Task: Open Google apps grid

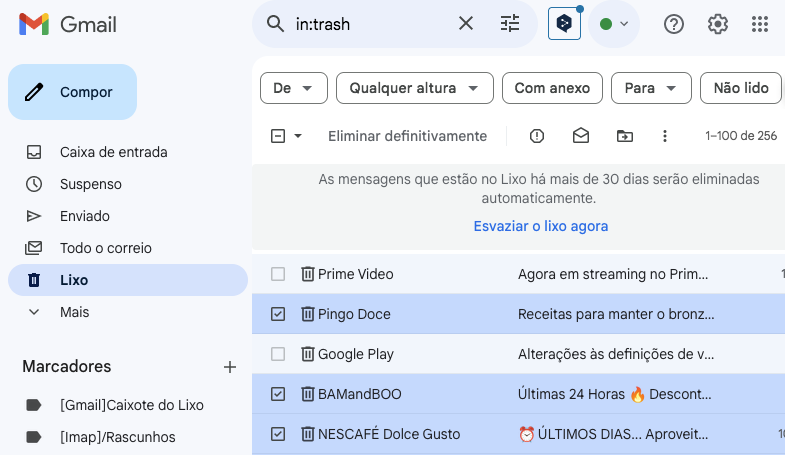Action: click(x=759, y=24)
